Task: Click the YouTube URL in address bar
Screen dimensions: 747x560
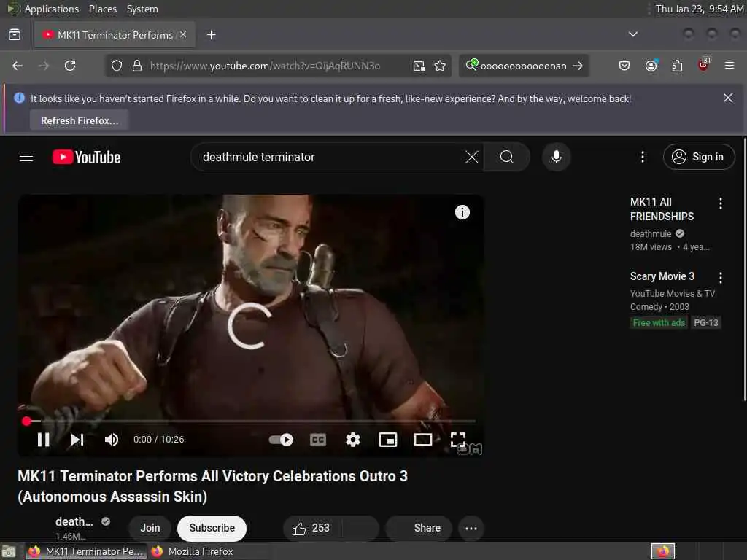Action: click(265, 66)
